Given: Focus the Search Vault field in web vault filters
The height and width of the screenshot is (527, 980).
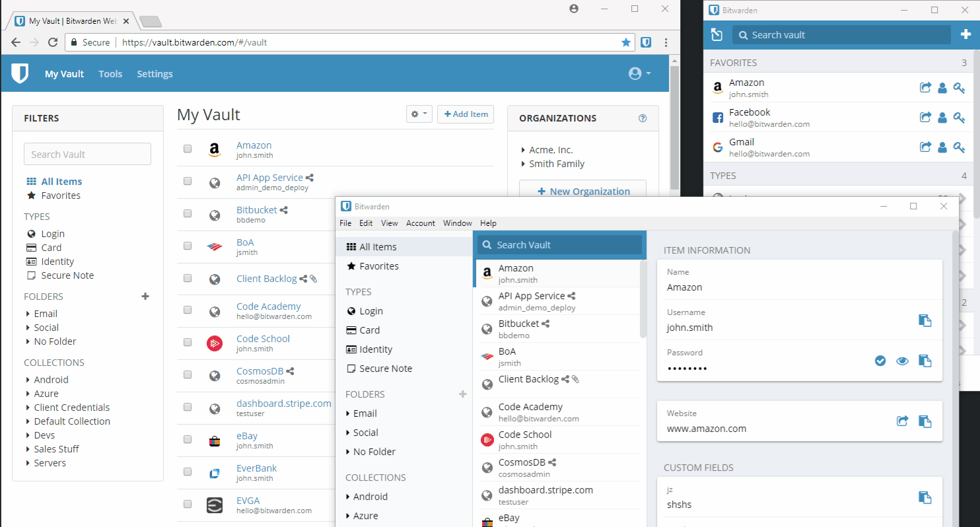Looking at the screenshot, I should [87, 154].
